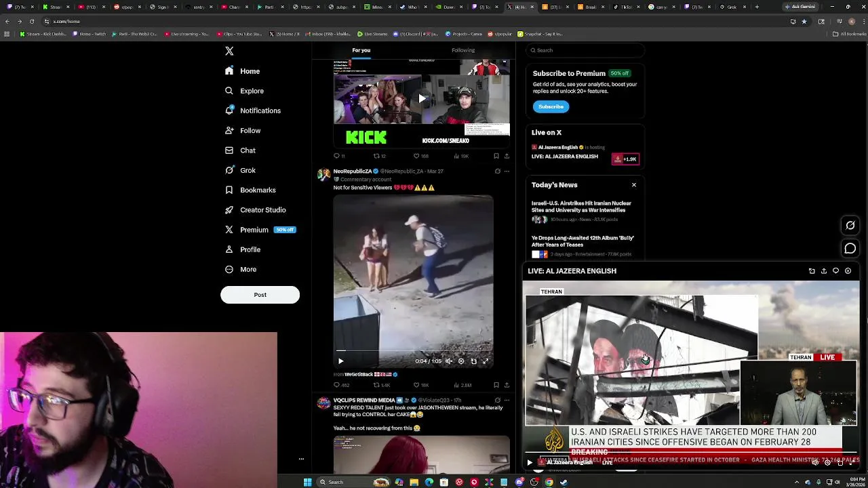Open Profile in the sidebar
This screenshot has height=488, width=868.
243,249
